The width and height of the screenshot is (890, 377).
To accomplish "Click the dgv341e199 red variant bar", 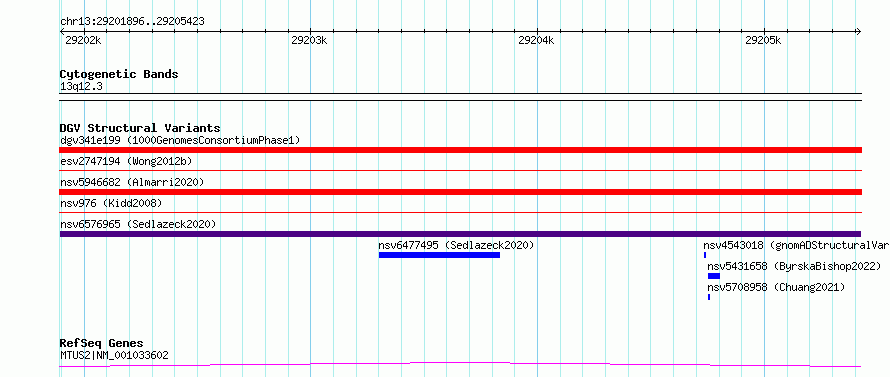I will (x=460, y=150).
